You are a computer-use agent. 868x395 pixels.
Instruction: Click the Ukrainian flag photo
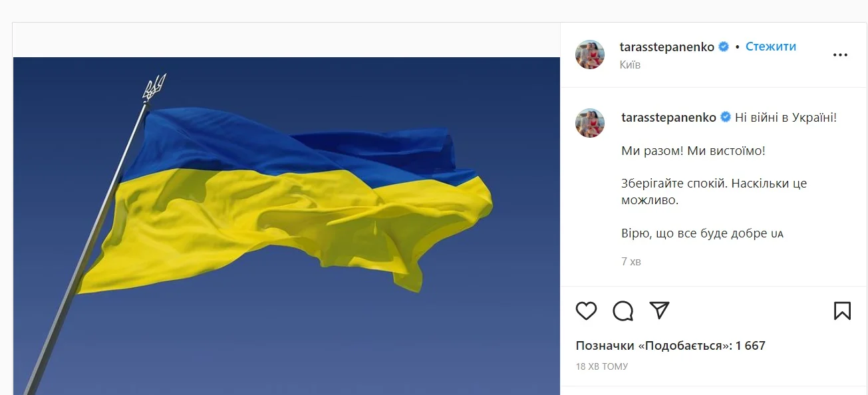pos(287,226)
